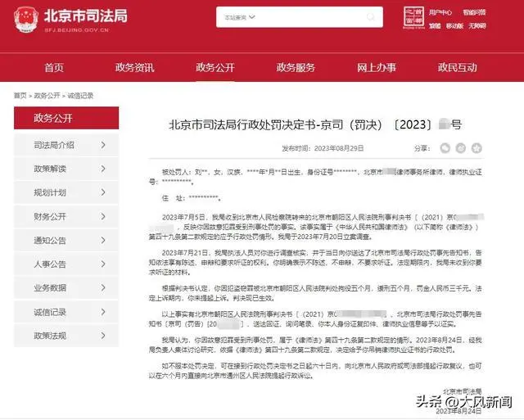Click the paragraph starting 根据判决书认定
This screenshot has width=524, height=420.
(x=315, y=293)
